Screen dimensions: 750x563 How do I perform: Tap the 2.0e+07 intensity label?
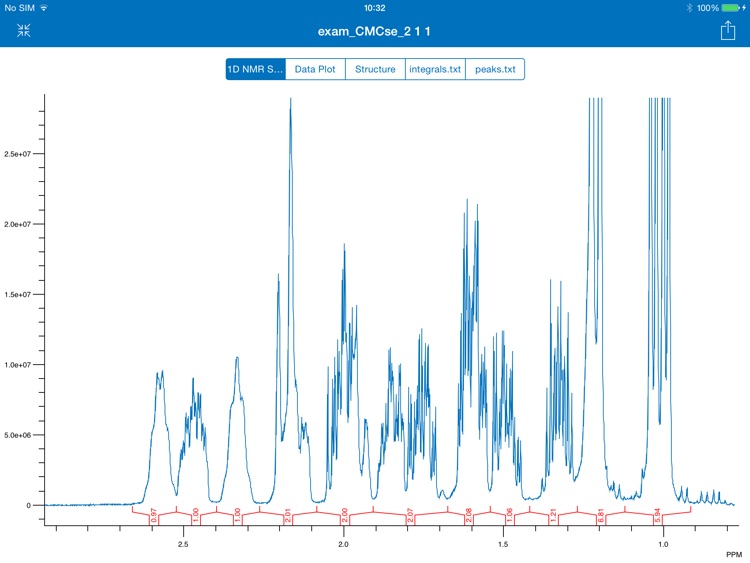tap(18, 224)
